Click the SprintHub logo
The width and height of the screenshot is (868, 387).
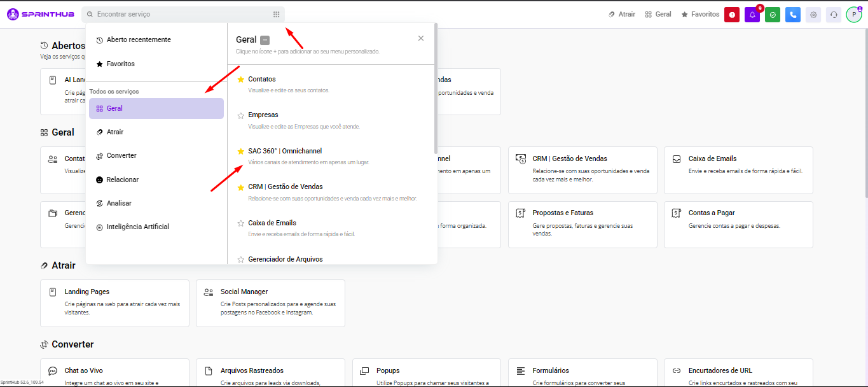click(x=40, y=14)
